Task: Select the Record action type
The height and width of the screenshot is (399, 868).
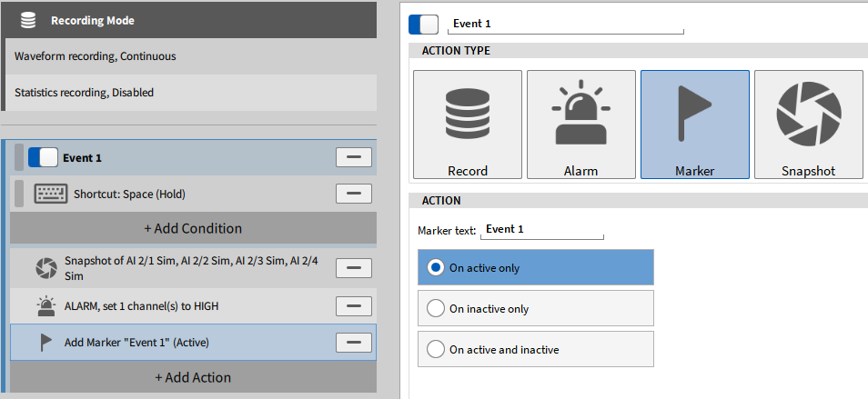Action: click(468, 125)
